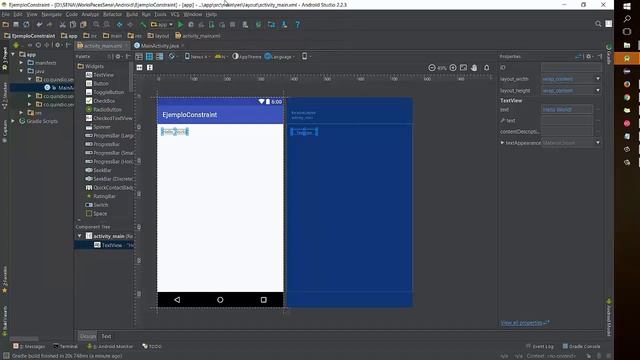
Task: Select the Switch widget in the Palette
Action: click(x=97, y=205)
